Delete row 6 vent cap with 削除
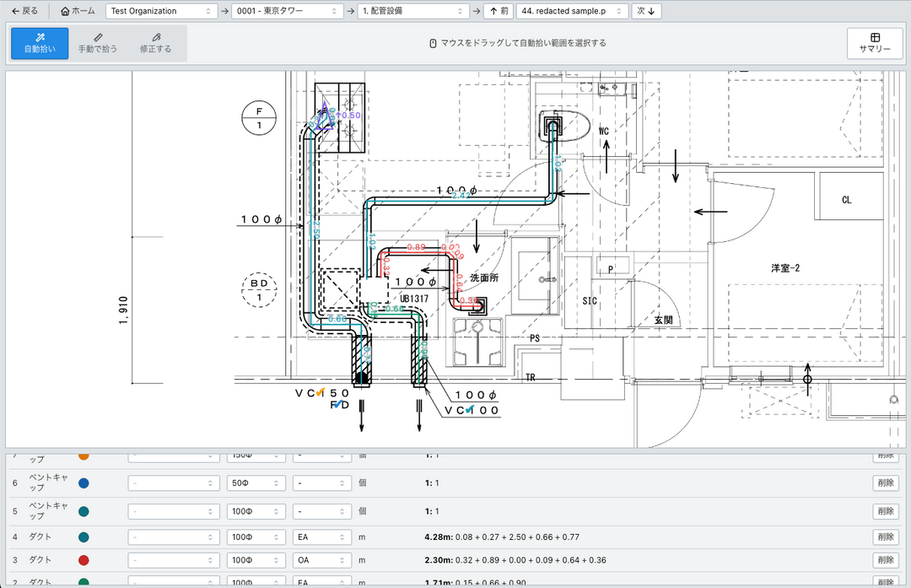911x588 pixels. [886, 483]
